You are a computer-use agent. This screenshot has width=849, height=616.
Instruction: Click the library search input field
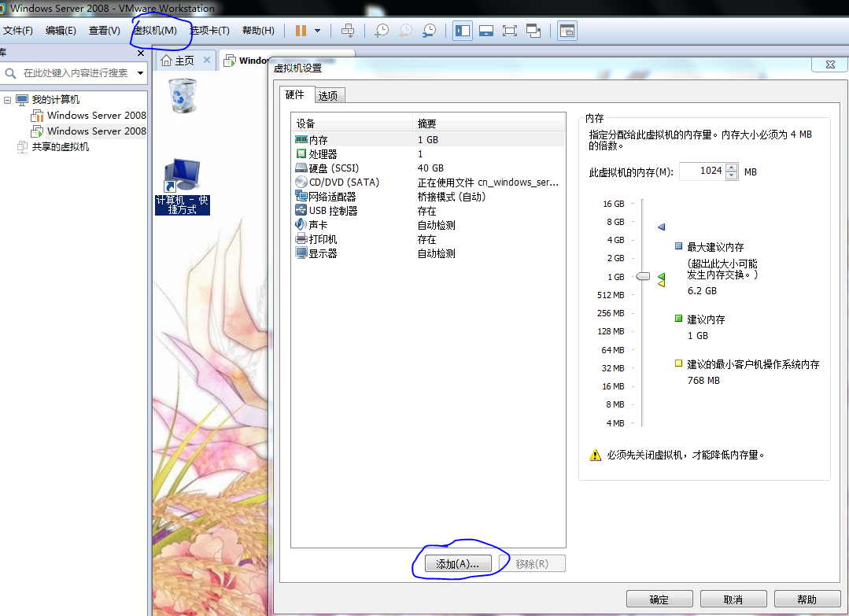coord(76,73)
